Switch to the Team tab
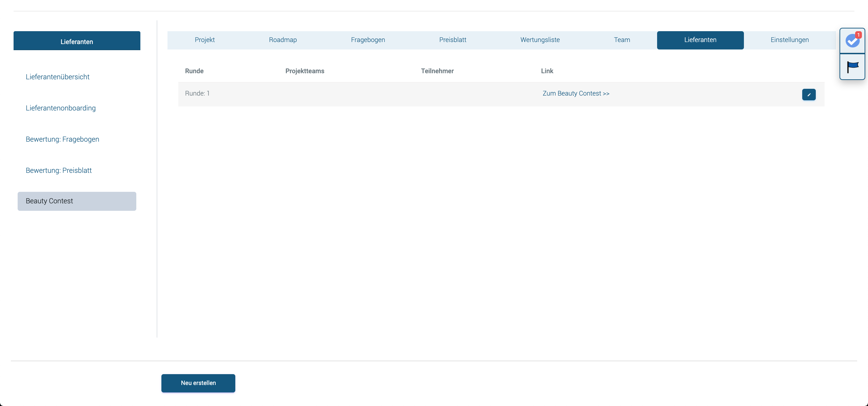 pyautogui.click(x=622, y=40)
